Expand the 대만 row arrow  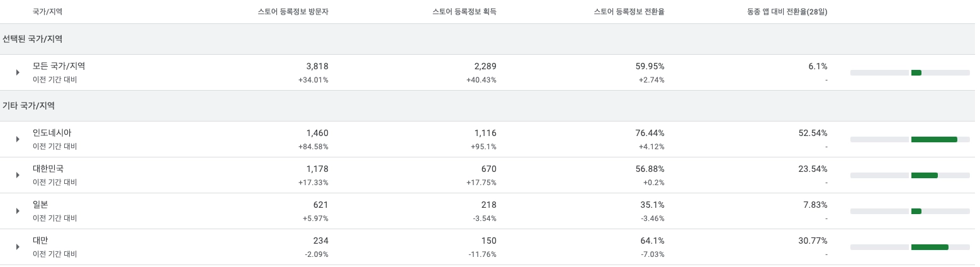[x=18, y=247]
